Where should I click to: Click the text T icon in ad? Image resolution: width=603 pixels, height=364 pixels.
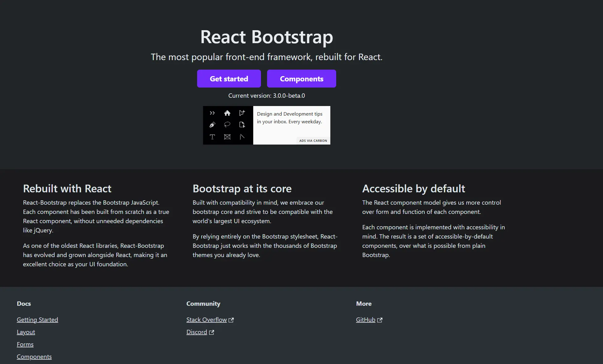[212, 137]
